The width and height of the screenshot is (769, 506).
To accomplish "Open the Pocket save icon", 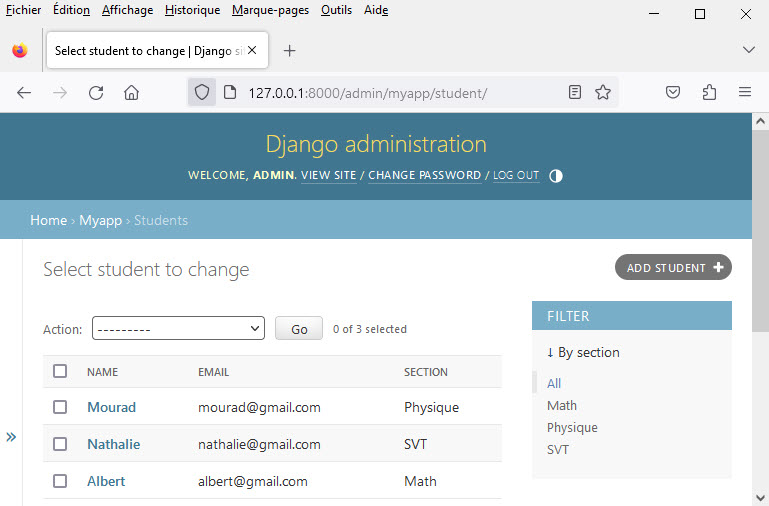I will [x=673, y=92].
